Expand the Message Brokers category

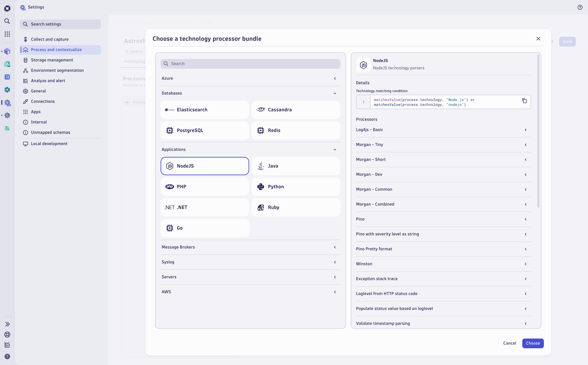[x=250, y=247]
